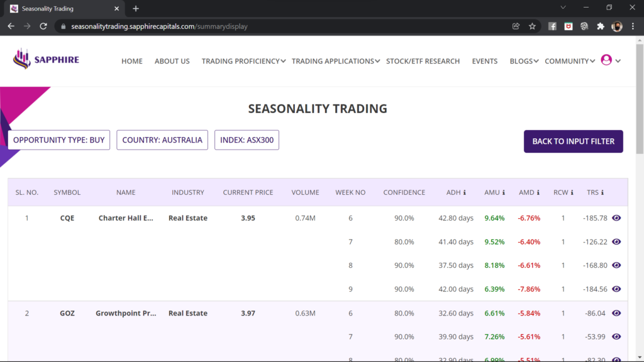Go to the Stock/ETF Research menu
This screenshot has width=644, height=362.
[x=423, y=61]
